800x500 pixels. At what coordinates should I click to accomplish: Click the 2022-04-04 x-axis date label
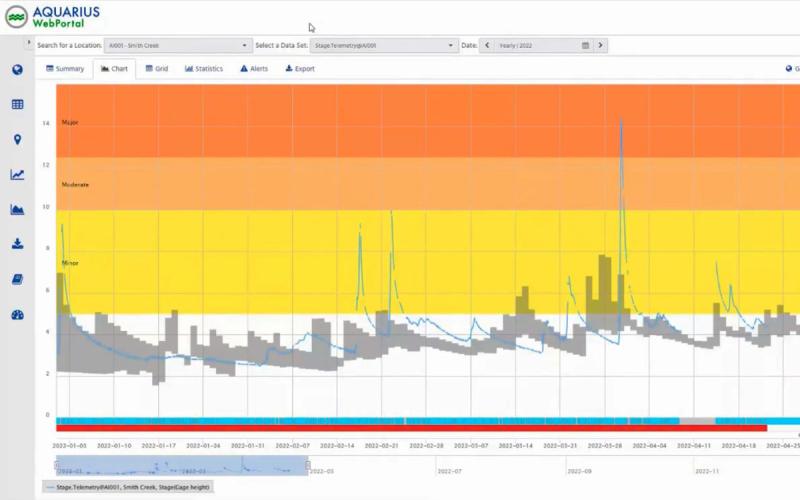(649, 446)
